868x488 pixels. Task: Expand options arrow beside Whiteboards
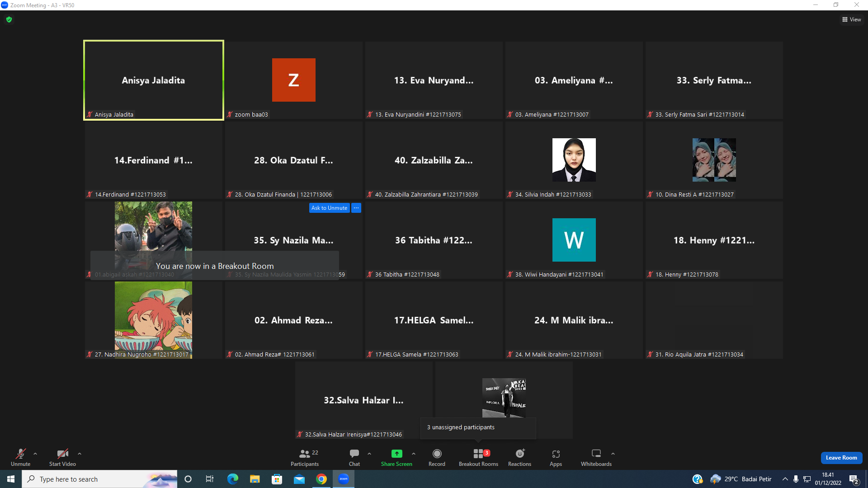click(x=613, y=454)
